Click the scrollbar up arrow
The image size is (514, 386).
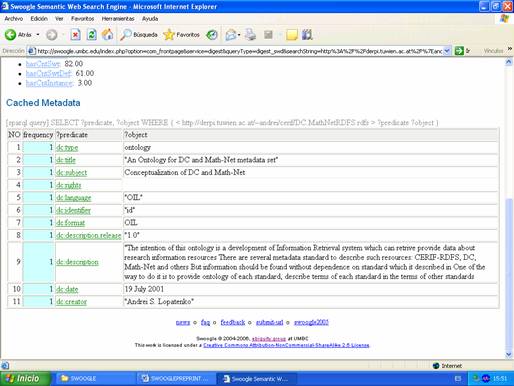[509, 62]
